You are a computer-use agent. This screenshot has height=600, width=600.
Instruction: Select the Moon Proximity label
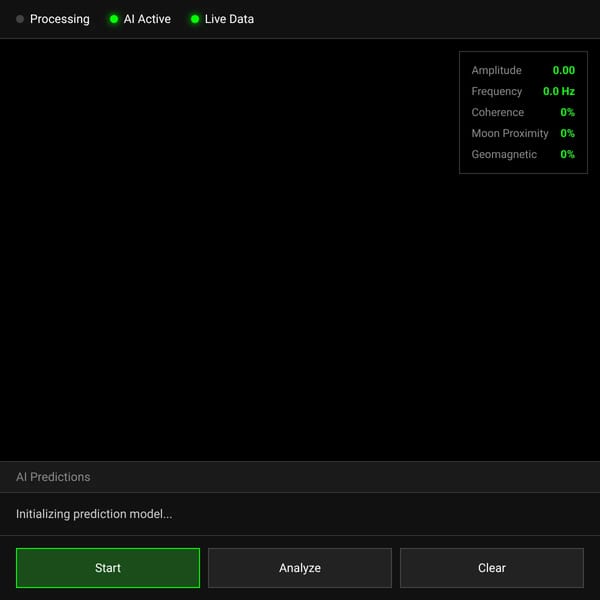pos(510,134)
